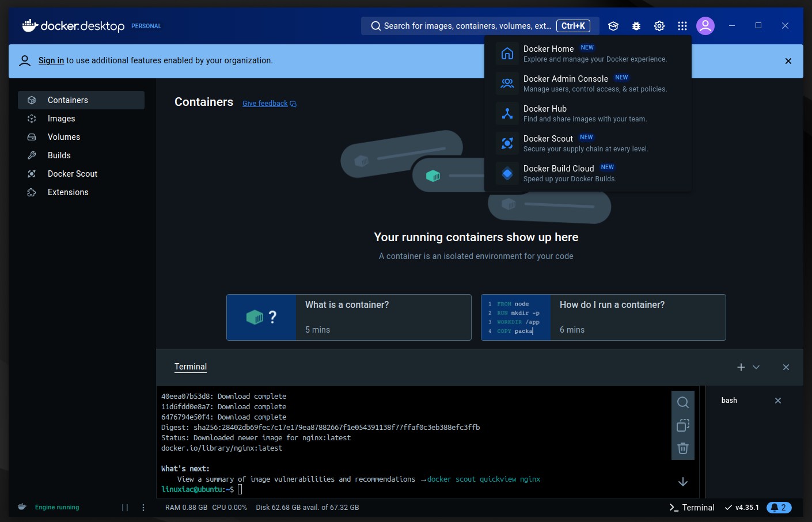Open Docker Hub from the apps menu

tap(588, 113)
